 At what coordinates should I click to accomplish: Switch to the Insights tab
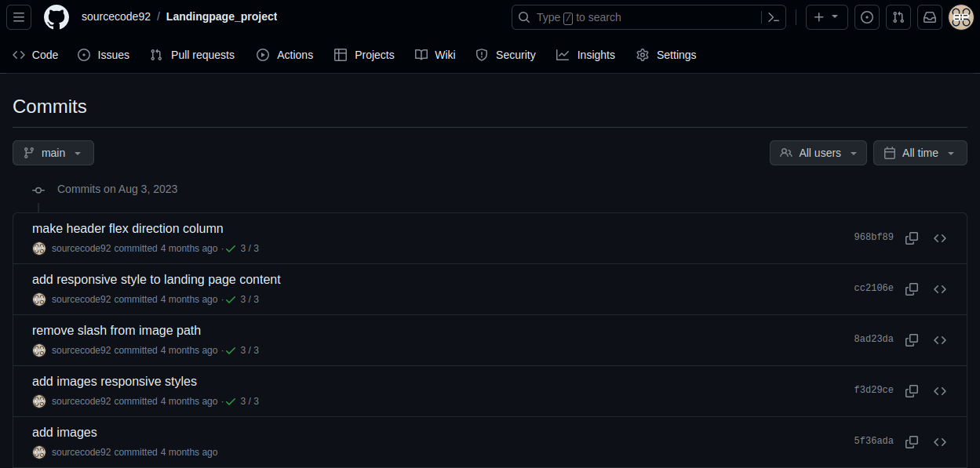pyautogui.click(x=586, y=55)
